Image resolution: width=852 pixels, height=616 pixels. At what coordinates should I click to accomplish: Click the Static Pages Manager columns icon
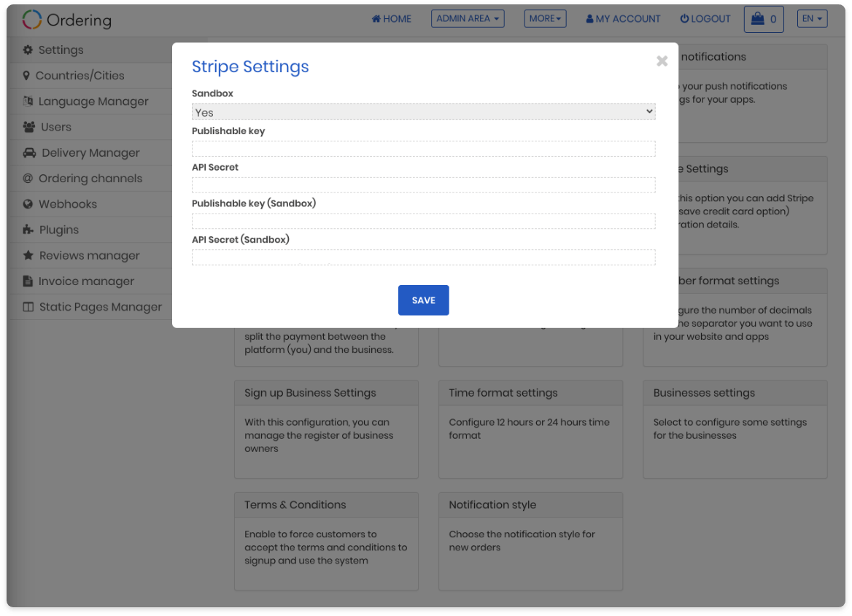tap(28, 307)
